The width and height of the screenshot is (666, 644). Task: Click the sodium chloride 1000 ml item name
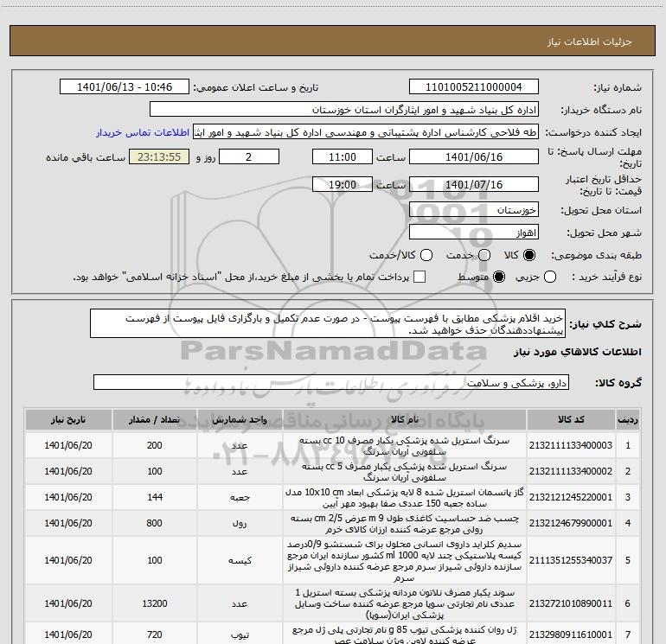(x=405, y=561)
